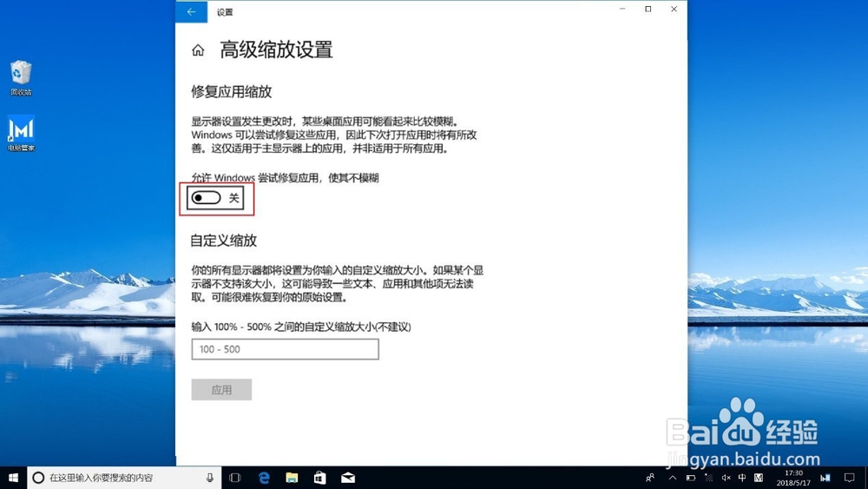Open the clock showing 17:30
This screenshot has width=868, height=489.
(793, 478)
